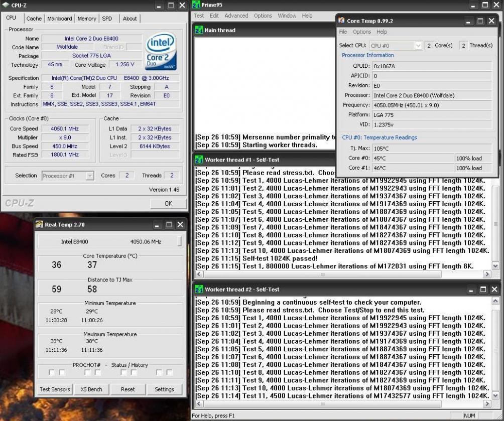
Task: Open the Advanced menu in Prime95
Action: [236, 16]
